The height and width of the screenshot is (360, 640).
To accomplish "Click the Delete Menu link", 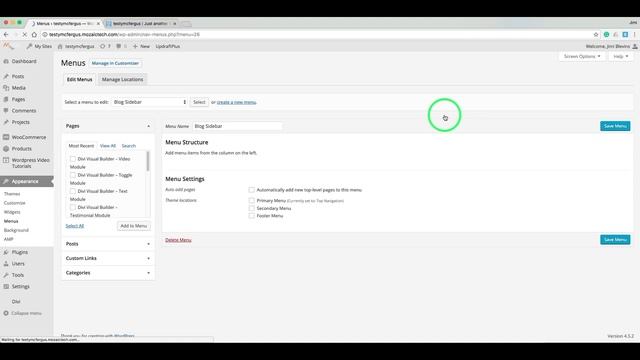I will [x=178, y=240].
